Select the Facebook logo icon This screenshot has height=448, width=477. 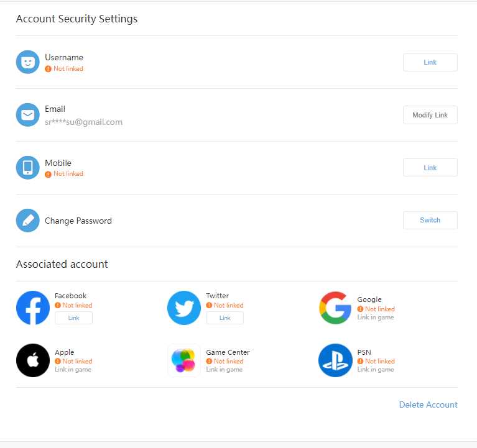point(33,308)
